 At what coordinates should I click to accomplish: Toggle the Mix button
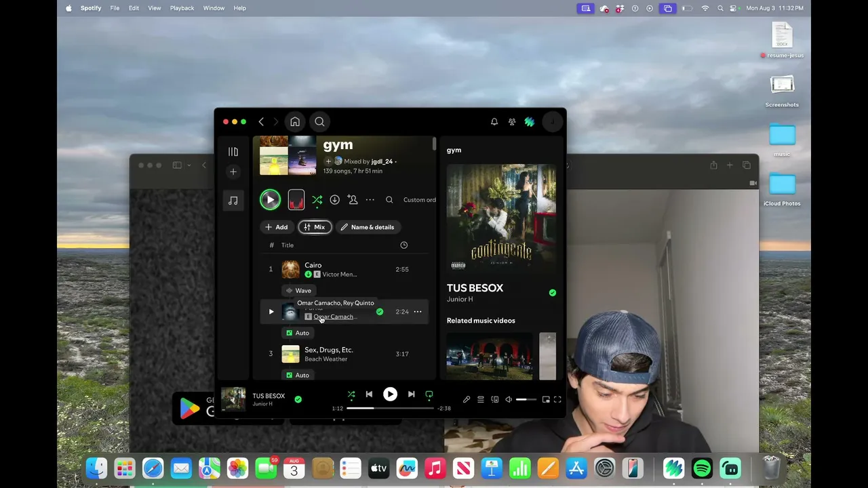[315, 227]
